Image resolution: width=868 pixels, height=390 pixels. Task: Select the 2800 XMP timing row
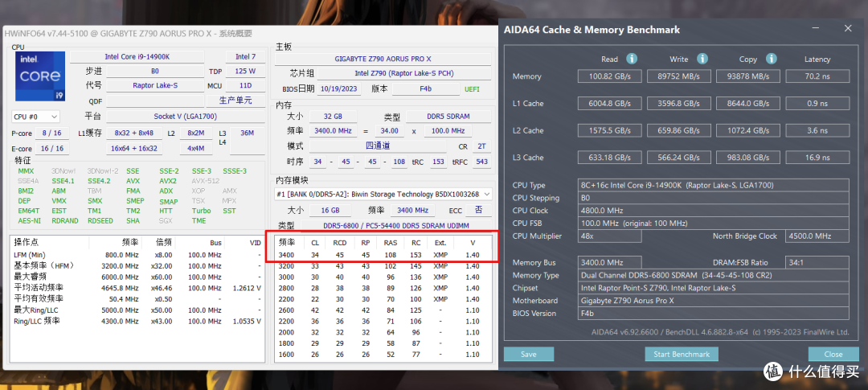[x=383, y=288]
